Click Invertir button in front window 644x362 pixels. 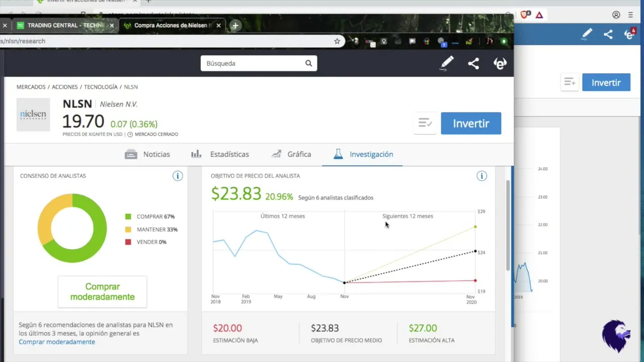pyautogui.click(x=471, y=123)
